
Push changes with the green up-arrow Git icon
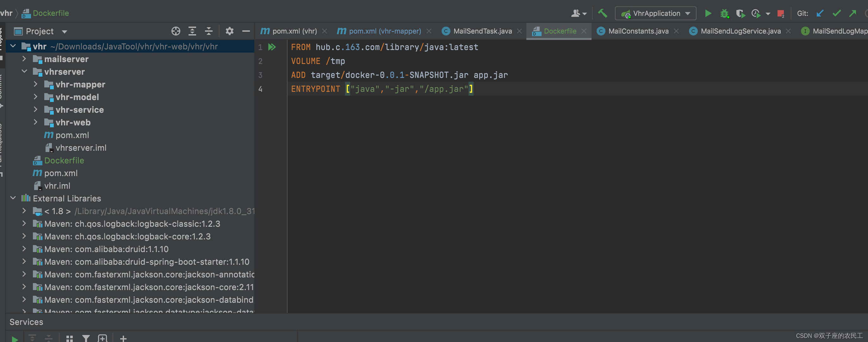point(853,14)
